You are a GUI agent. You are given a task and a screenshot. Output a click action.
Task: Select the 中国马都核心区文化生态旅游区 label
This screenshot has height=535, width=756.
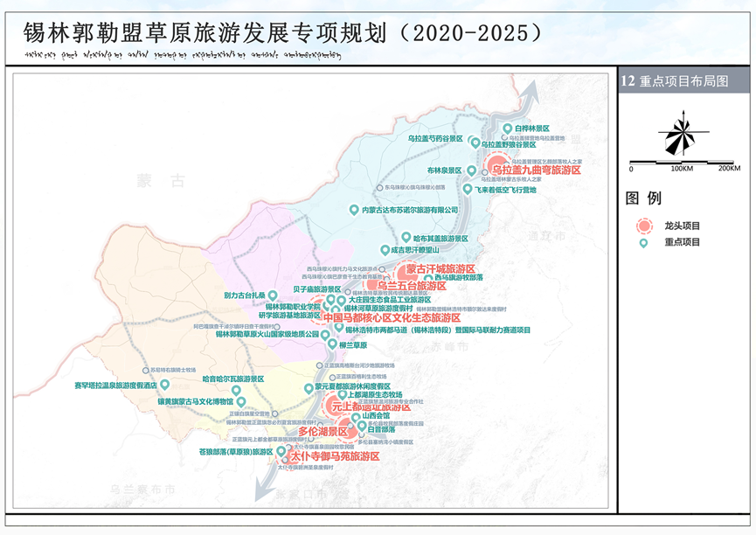392,318
